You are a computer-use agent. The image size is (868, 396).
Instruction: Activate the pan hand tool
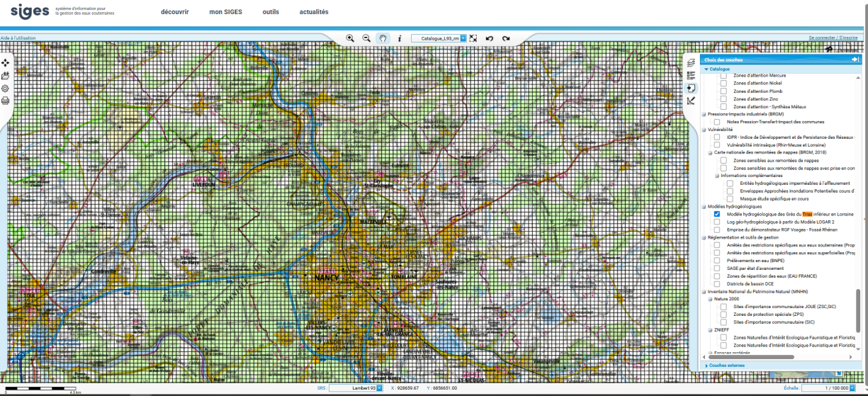pyautogui.click(x=383, y=38)
